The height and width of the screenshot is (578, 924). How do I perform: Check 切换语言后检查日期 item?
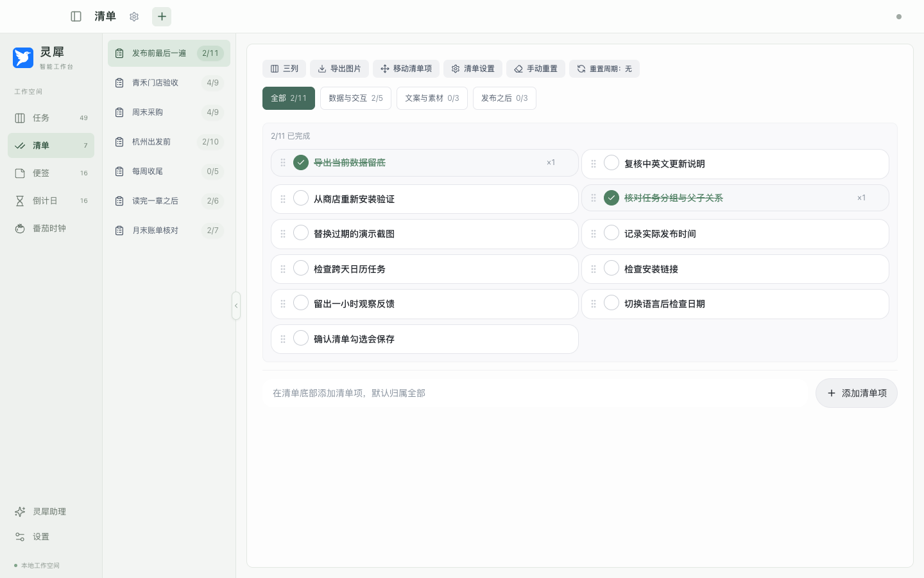(612, 302)
